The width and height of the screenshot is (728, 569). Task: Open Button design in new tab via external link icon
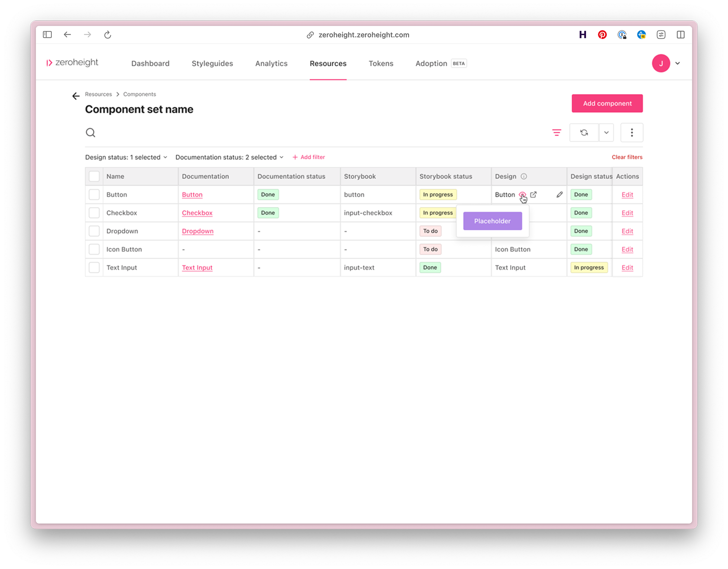pyautogui.click(x=533, y=194)
